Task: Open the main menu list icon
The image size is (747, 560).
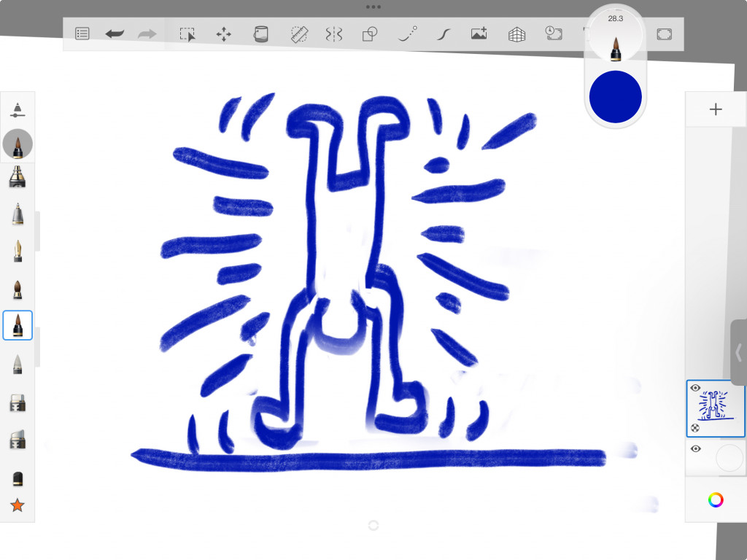Action: click(82, 34)
